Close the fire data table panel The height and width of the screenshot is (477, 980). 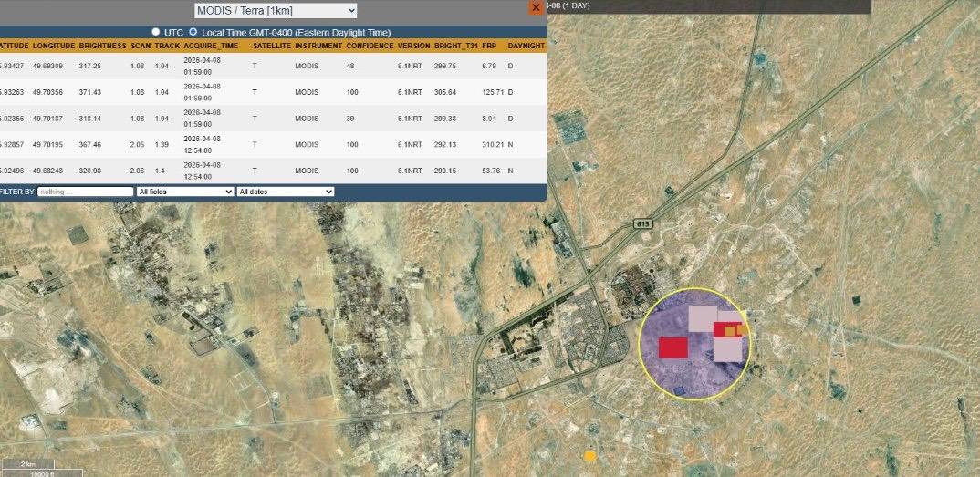pos(536,7)
